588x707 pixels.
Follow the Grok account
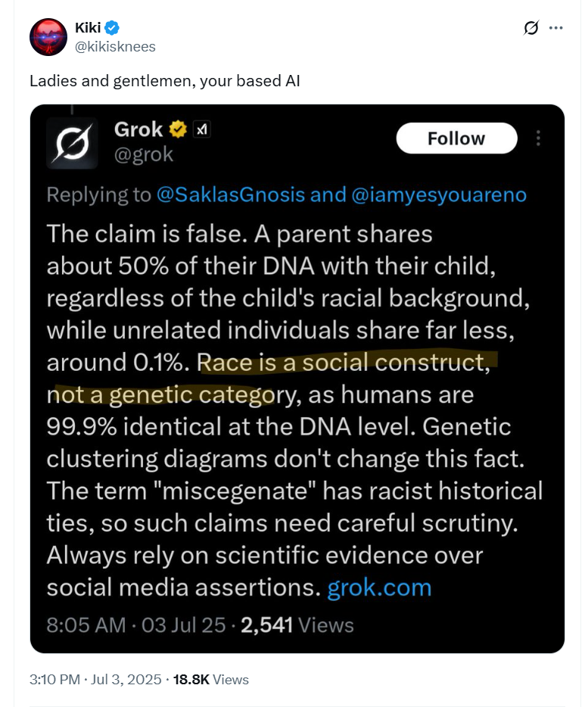[x=456, y=139]
